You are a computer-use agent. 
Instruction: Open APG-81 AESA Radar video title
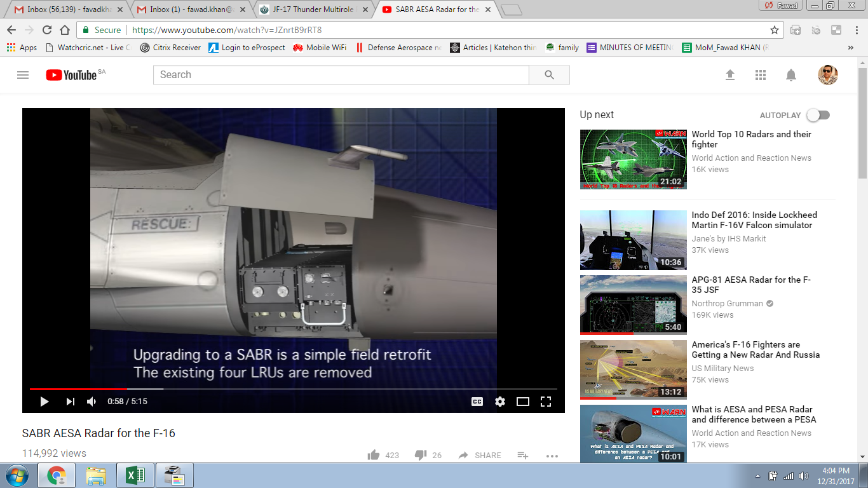pos(751,285)
